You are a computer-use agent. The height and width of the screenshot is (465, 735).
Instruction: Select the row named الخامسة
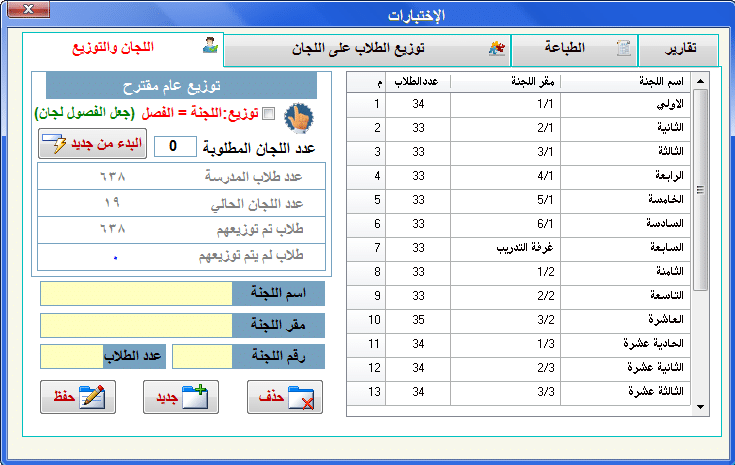tap(518, 200)
